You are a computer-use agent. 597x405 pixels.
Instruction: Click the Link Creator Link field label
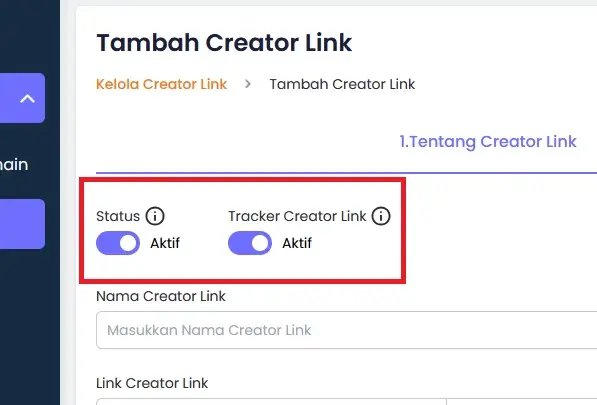pyautogui.click(x=152, y=383)
